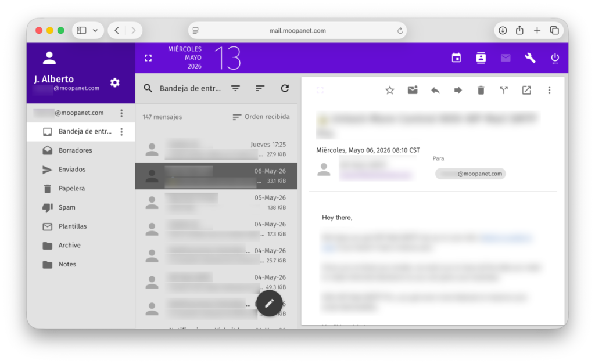Viewport: 595px width, 364px height.
Task: Open Bandeja de entrada folder options menu
Action: point(121,132)
